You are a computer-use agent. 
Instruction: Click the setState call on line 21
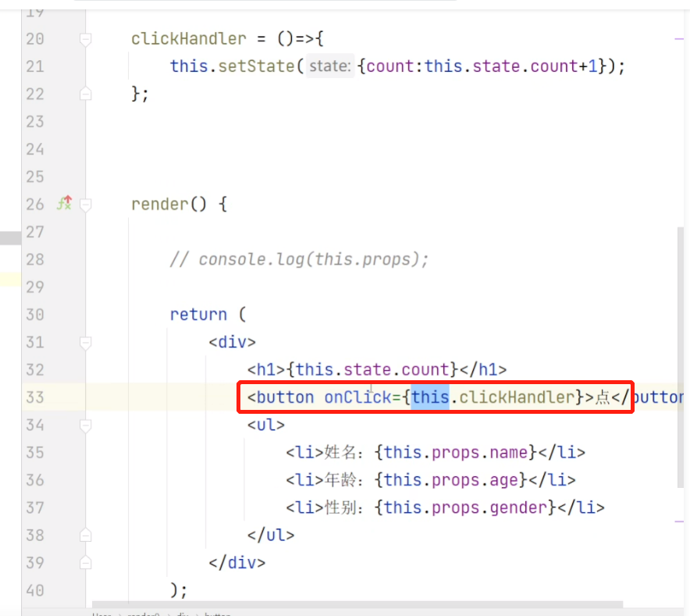[x=256, y=66]
